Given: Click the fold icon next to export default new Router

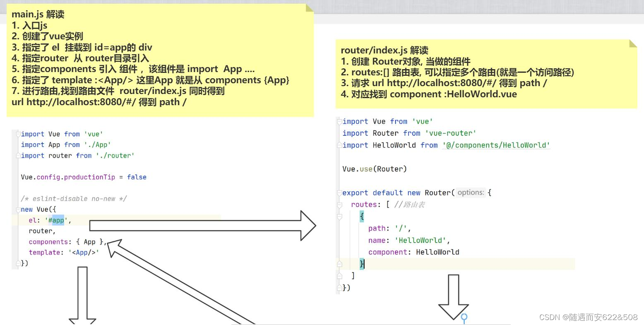Looking at the screenshot, I should 339,193.
